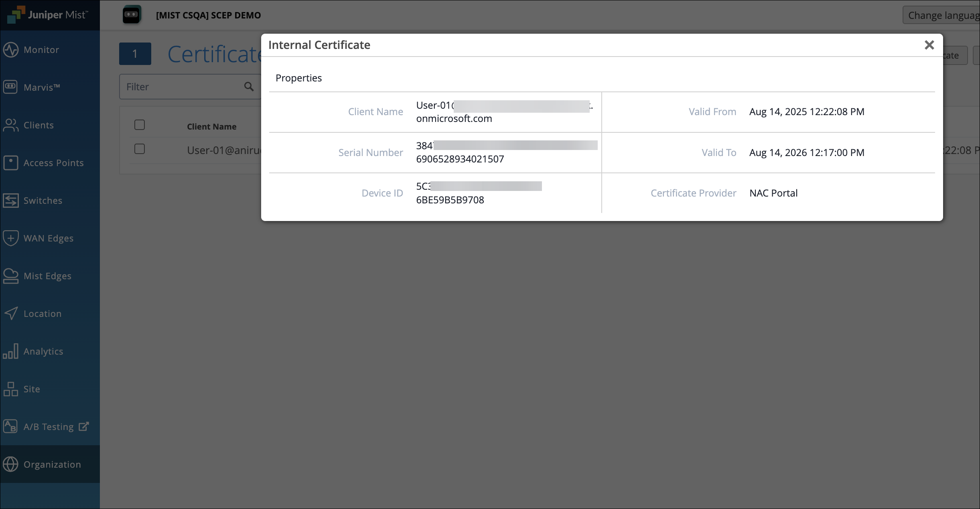980x509 pixels.
Task: Open the Organization menu
Action: click(52, 464)
